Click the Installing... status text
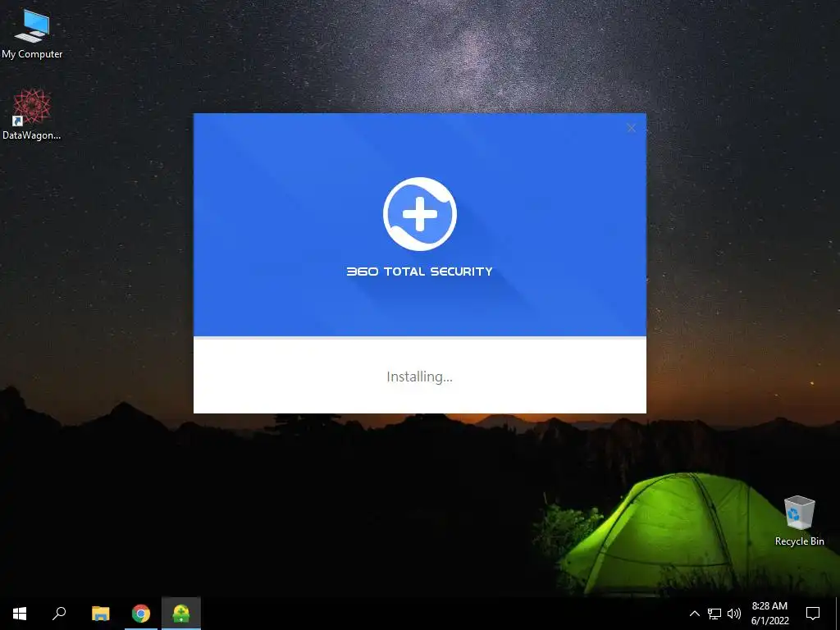The width and height of the screenshot is (840, 630). pos(419,377)
